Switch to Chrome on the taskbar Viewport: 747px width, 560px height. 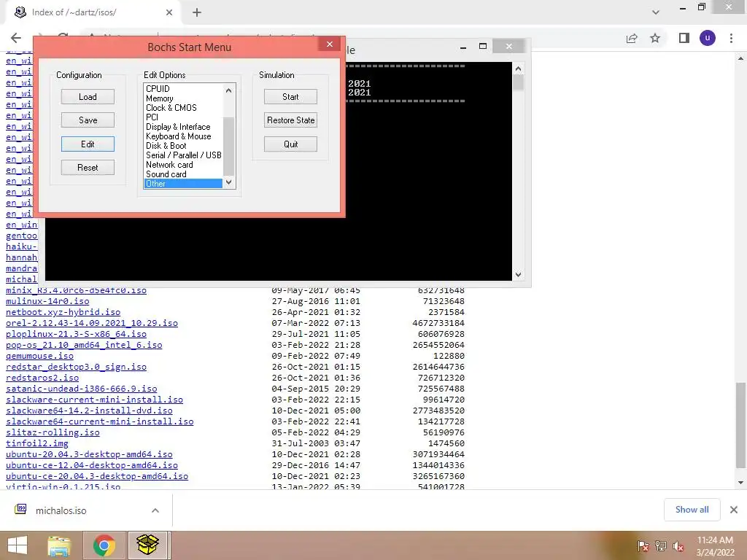pyautogui.click(x=104, y=545)
